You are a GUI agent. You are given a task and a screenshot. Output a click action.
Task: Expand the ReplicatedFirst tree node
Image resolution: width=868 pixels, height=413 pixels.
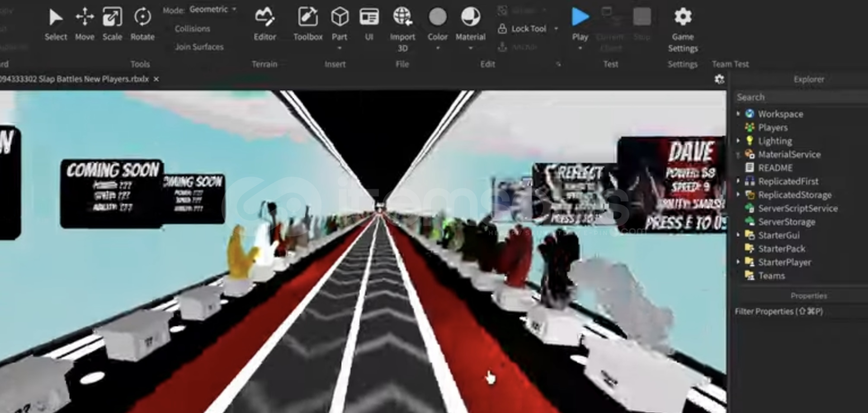[738, 181]
